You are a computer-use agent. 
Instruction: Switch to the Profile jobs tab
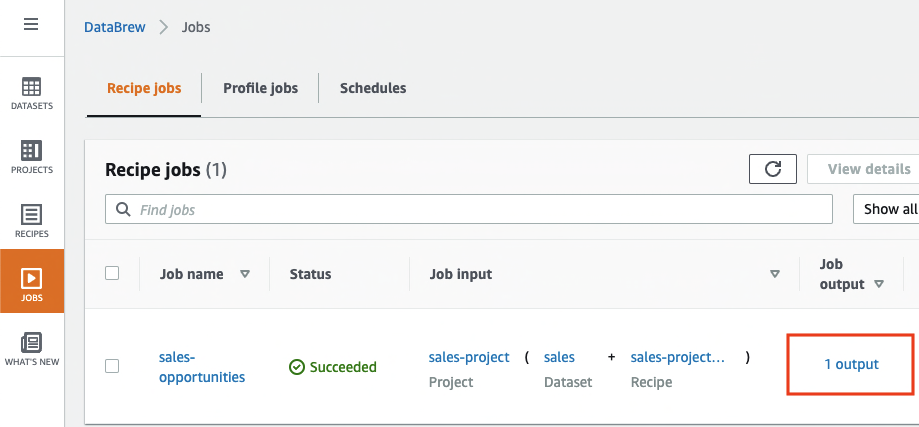point(260,88)
